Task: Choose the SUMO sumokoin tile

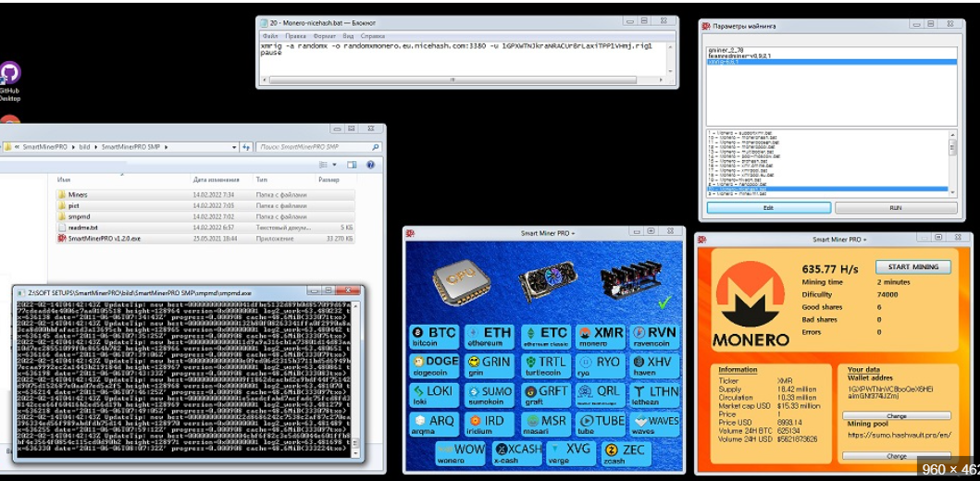Action: 490,395
